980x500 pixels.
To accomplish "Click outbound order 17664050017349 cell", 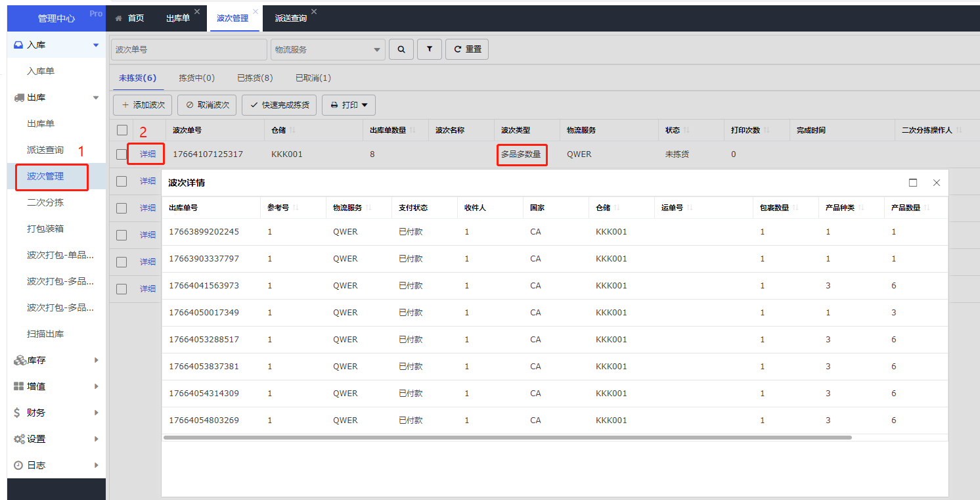I will pos(204,313).
